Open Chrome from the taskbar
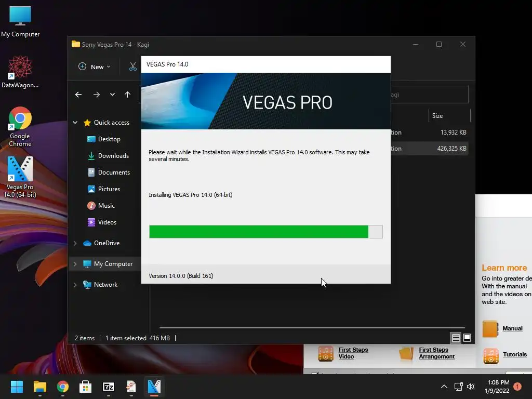532x399 pixels. pos(63,387)
